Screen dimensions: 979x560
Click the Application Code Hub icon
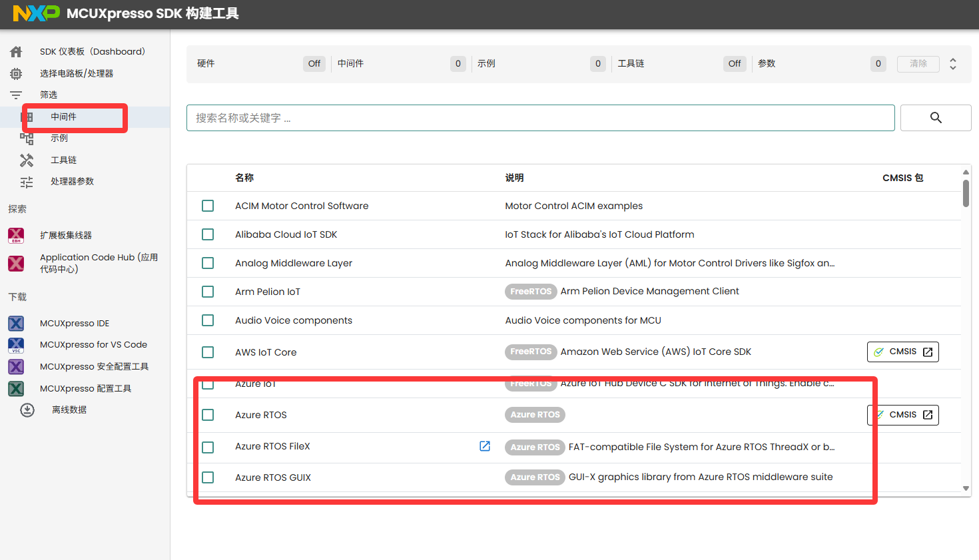pyautogui.click(x=16, y=263)
